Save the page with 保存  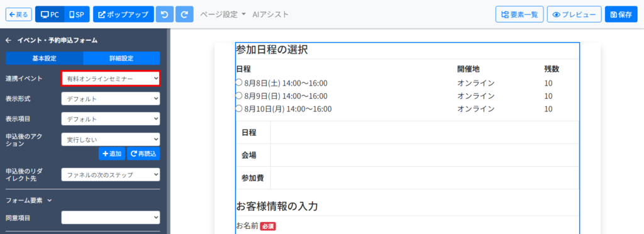621,14
